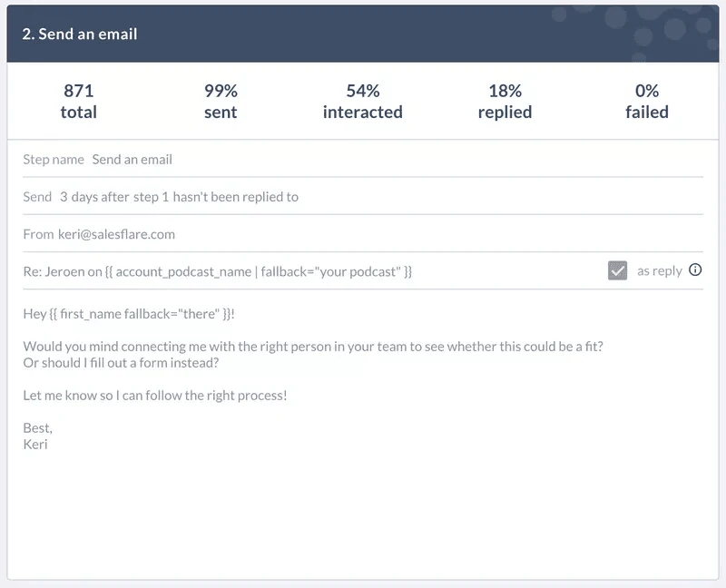726x588 pixels.
Task: Click the info icon next to as reply
Action: tap(695, 269)
